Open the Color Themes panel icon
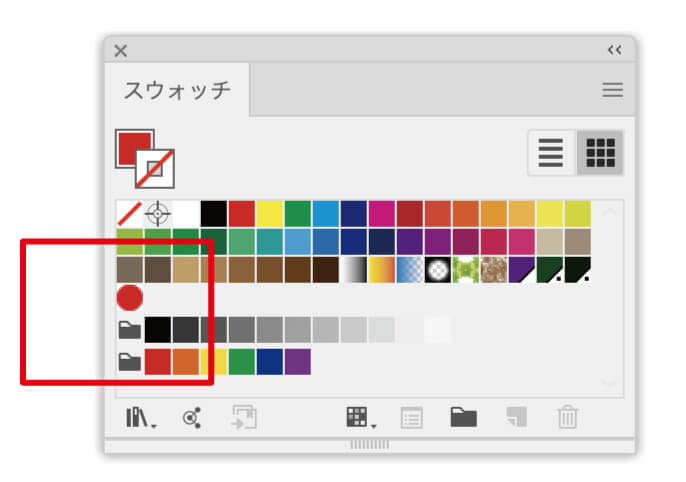 (x=191, y=417)
